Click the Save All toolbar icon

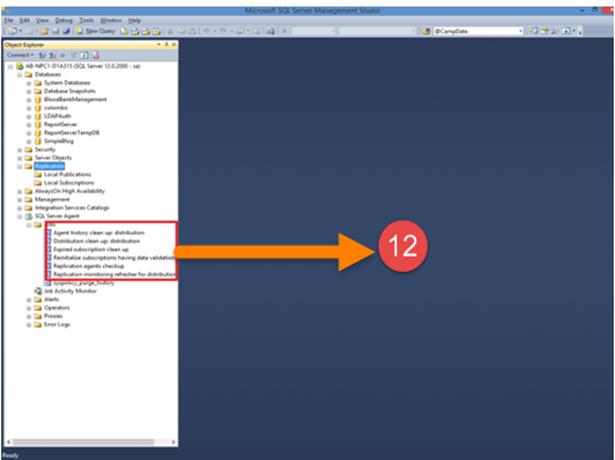coord(66,31)
